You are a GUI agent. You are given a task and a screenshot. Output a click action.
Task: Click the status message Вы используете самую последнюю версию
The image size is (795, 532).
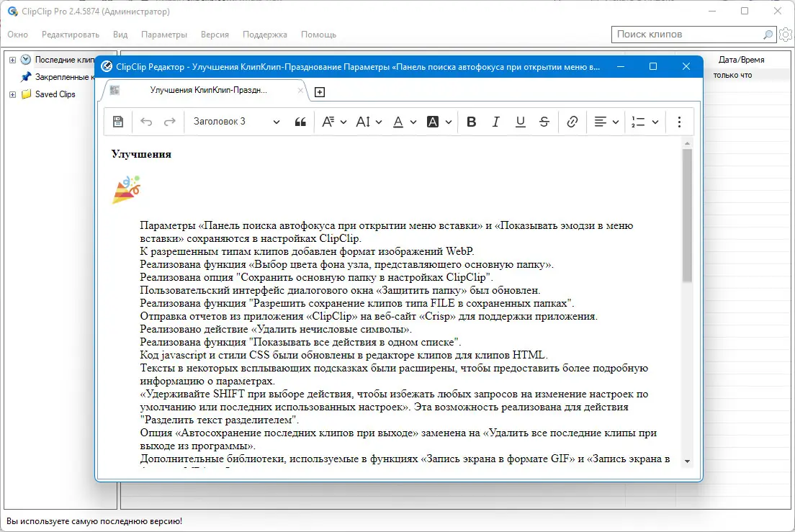94,521
